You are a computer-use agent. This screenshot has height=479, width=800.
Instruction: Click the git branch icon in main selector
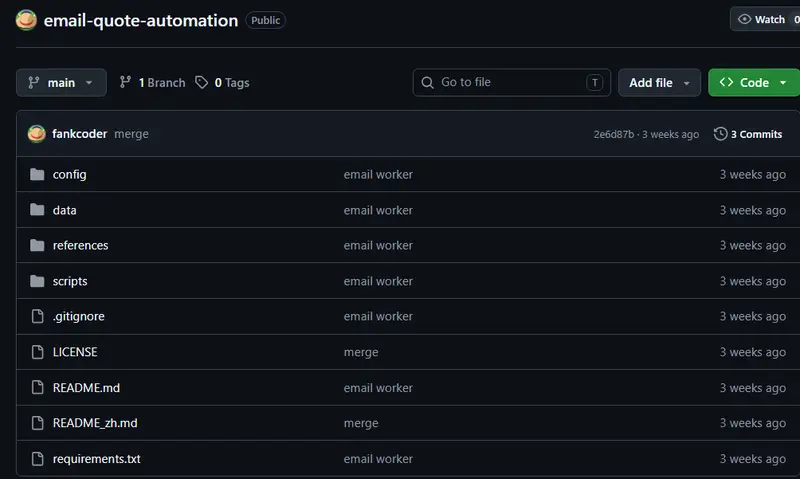click(x=34, y=83)
